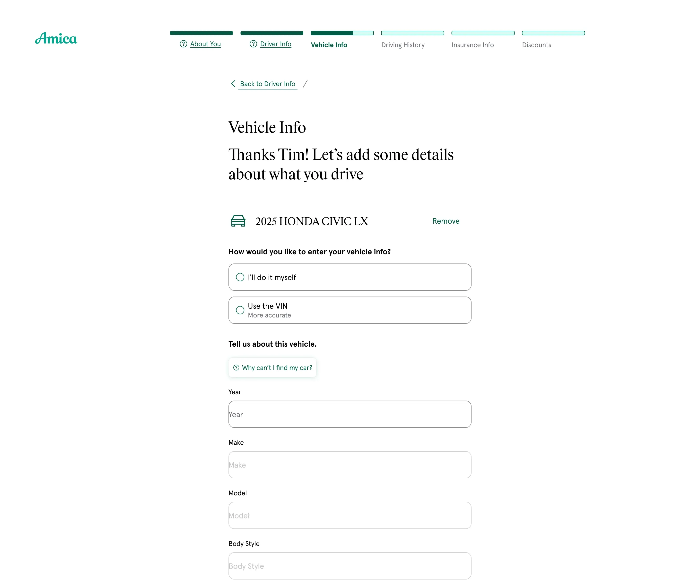The height and width of the screenshot is (588, 700).
Task: Click the Tell us about this vehicle text
Action: coord(272,344)
